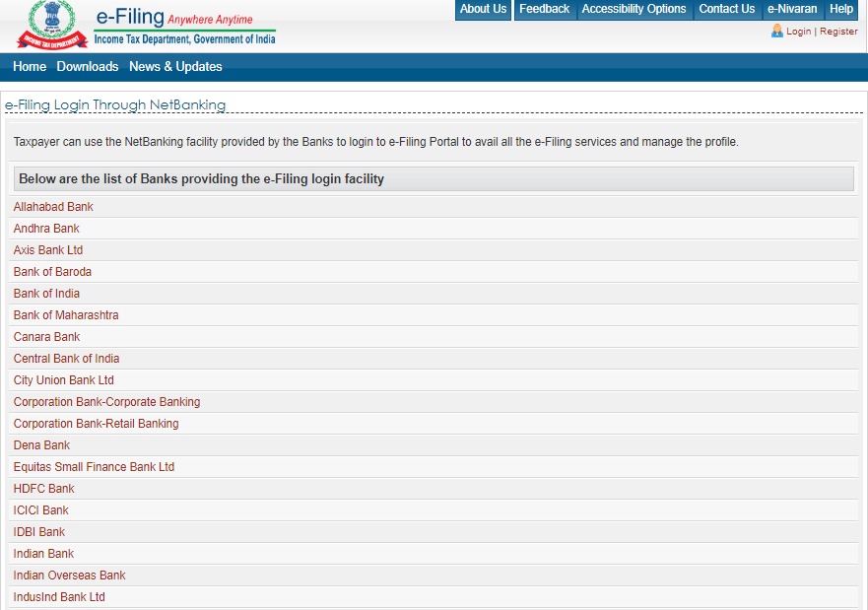
Task: Select HDFC Bank
Action: pos(43,488)
